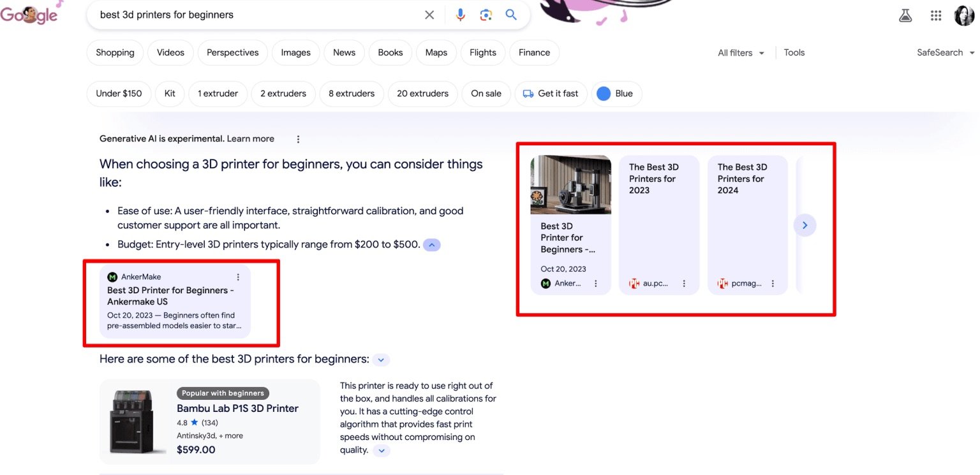Open the more menu on the AnkerMake source card
980x475 pixels.
(x=238, y=277)
